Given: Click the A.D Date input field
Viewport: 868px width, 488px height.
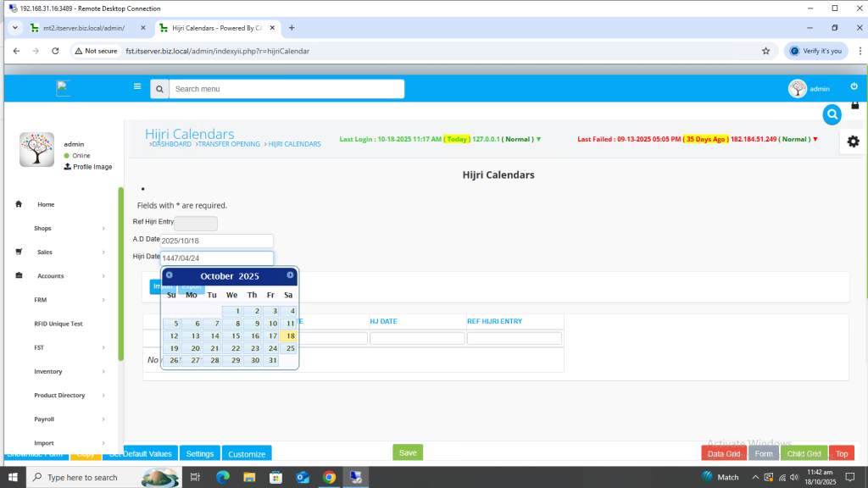Looking at the screenshot, I should pyautogui.click(x=217, y=241).
